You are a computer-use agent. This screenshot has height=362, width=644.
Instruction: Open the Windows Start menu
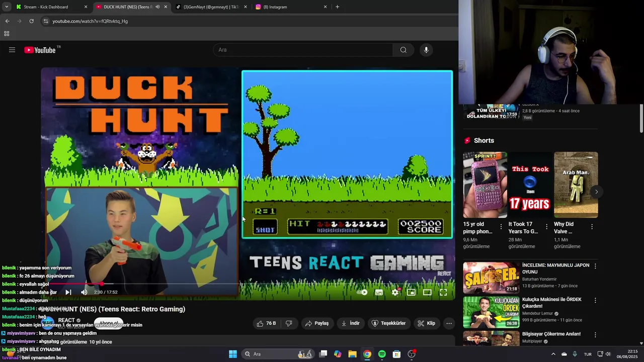pyautogui.click(x=233, y=354)
